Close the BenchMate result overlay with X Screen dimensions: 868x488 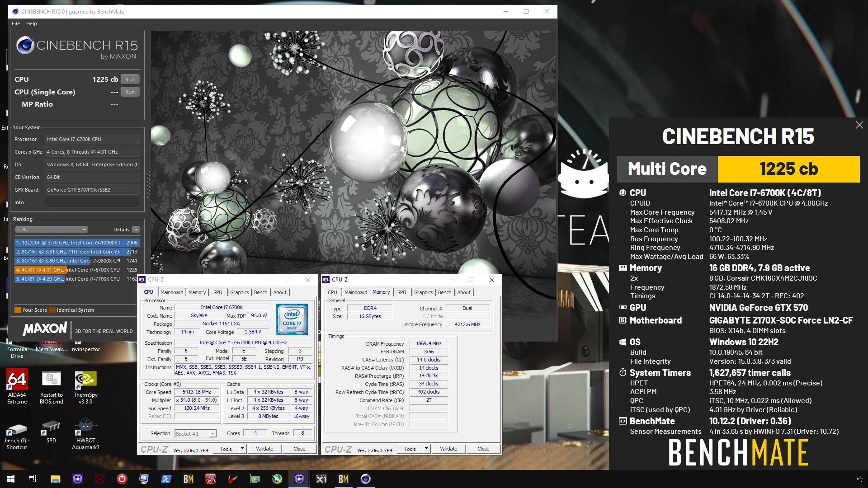pos(859,125)
